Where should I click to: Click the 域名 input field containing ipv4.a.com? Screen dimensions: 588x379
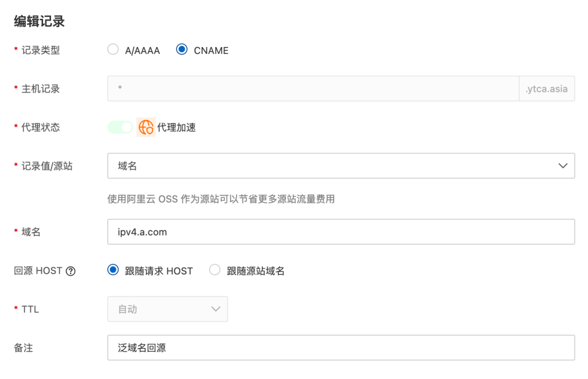point(341,232)
